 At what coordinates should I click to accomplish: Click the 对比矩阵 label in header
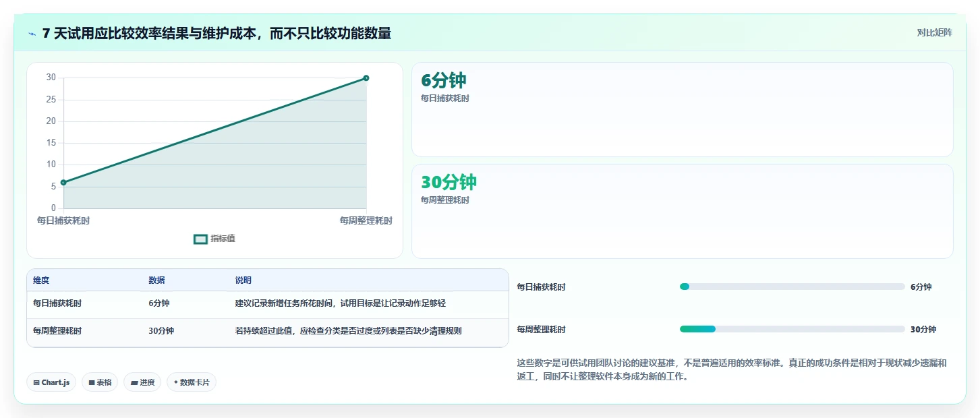click(934, 32)
